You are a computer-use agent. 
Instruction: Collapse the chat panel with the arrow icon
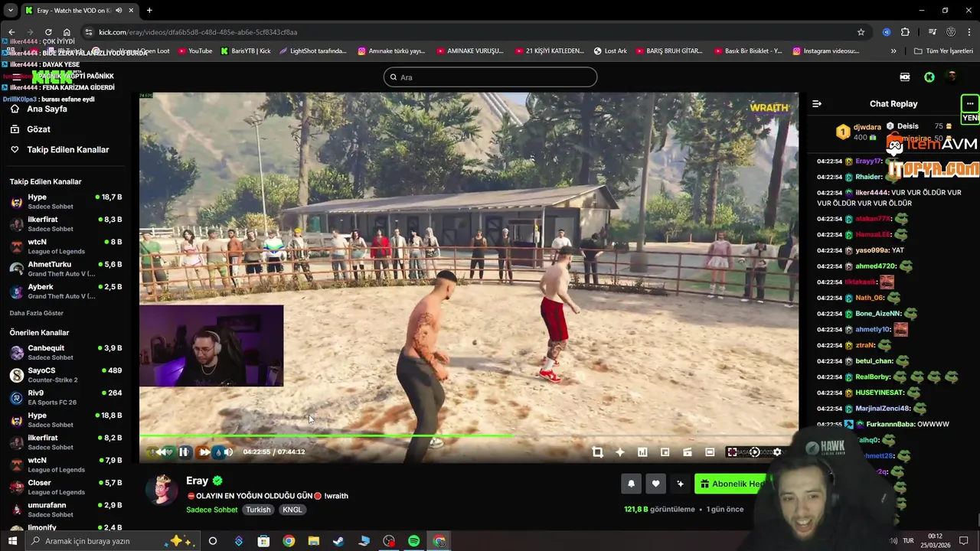(817, 104)
